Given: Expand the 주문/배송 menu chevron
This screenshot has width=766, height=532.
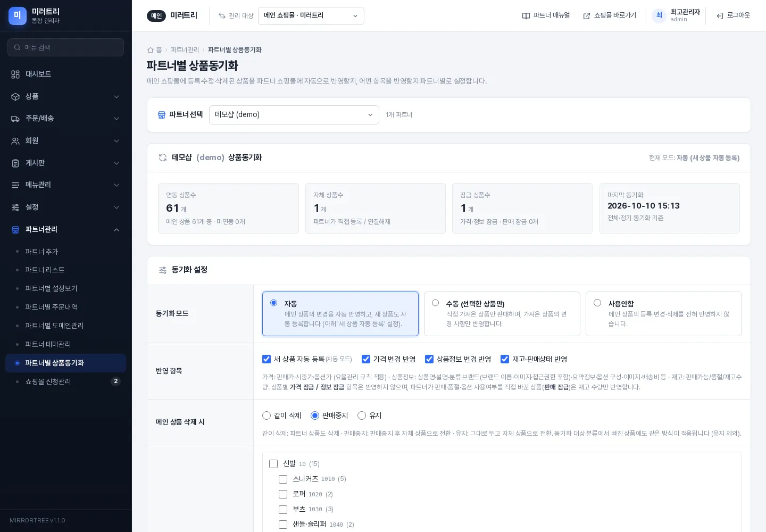Looking at the screenshot, I should (116, 119).
